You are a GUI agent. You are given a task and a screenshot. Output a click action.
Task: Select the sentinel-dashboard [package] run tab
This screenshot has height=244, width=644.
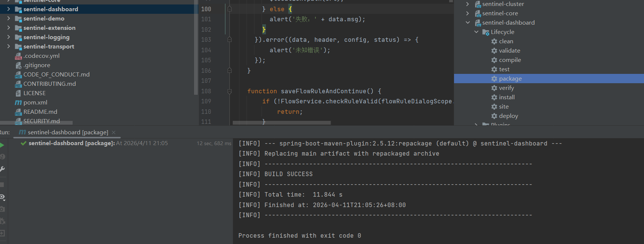coord(67,132)
